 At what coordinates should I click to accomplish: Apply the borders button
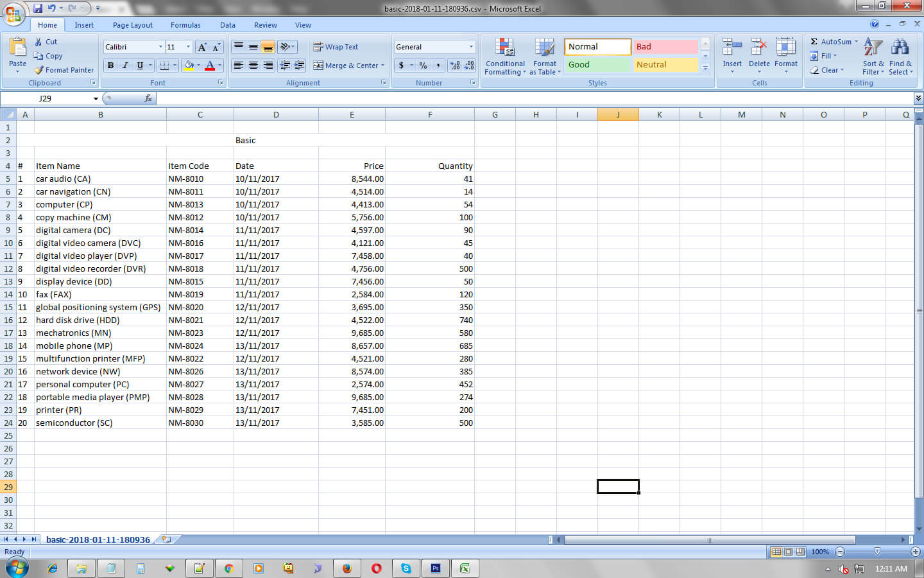[164, 66]
